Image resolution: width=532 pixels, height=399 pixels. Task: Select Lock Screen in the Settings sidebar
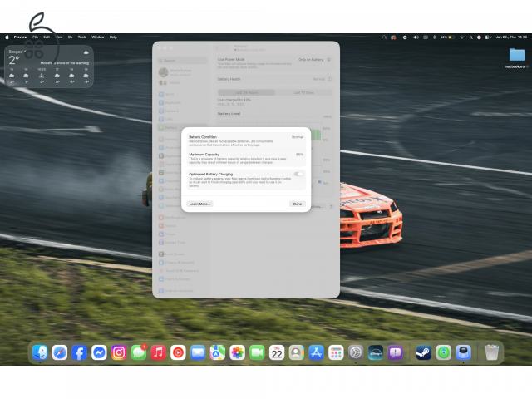tap(183, 254)
